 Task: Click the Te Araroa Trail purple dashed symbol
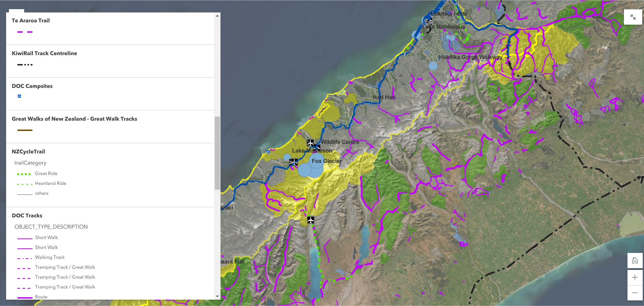[25, 32]
